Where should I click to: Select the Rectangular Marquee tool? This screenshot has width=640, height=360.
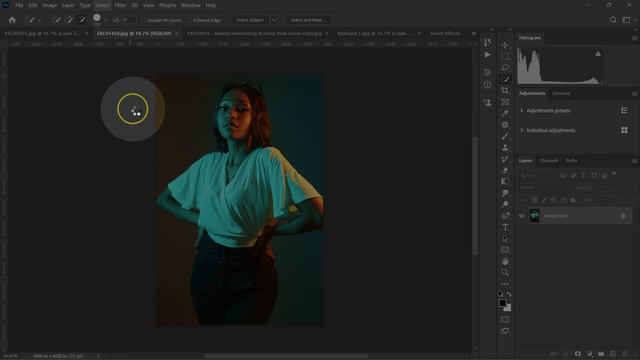point(505,56)
